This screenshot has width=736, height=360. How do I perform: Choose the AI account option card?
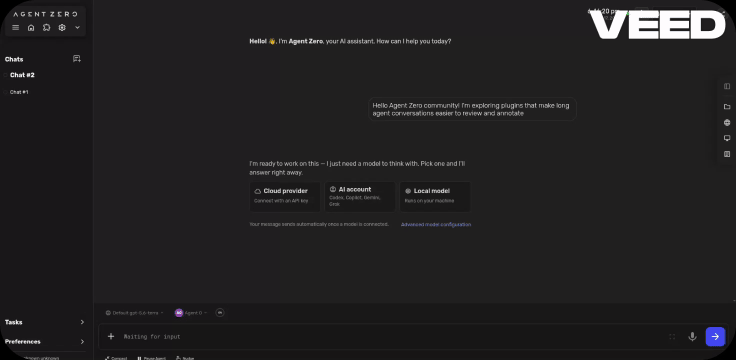tap(360, 197)
